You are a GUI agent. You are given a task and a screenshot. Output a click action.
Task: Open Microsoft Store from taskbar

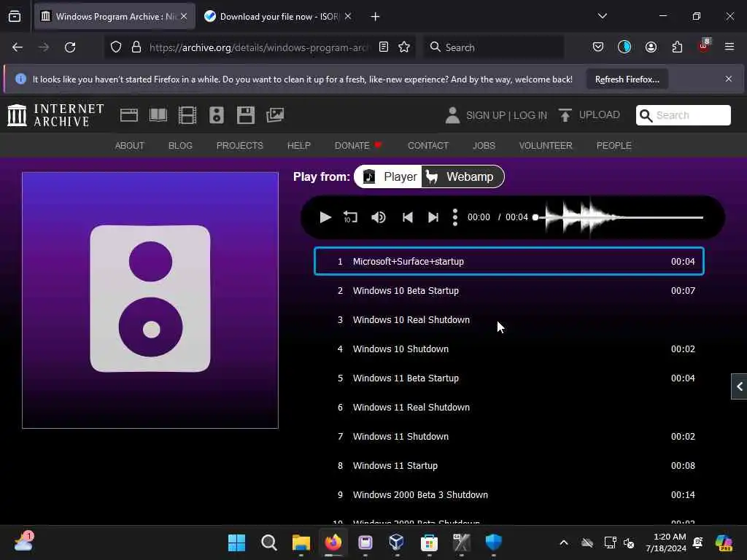(x=429, y=542)
